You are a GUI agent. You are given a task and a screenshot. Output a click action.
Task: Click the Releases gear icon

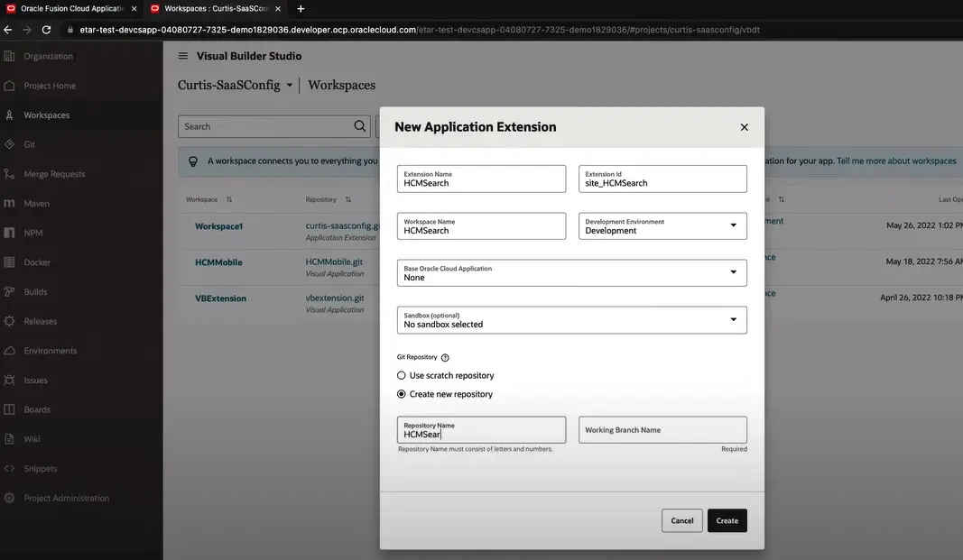point(9,321)
